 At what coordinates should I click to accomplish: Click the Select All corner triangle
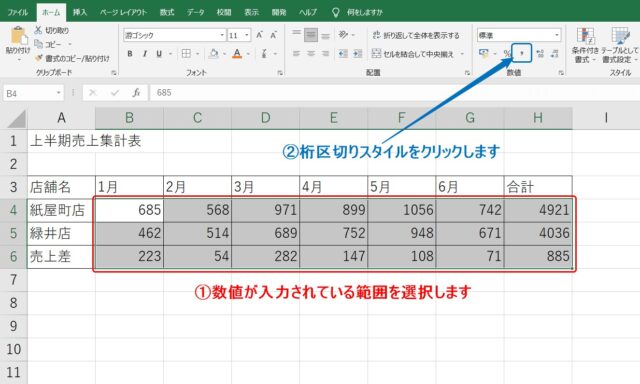17,119
